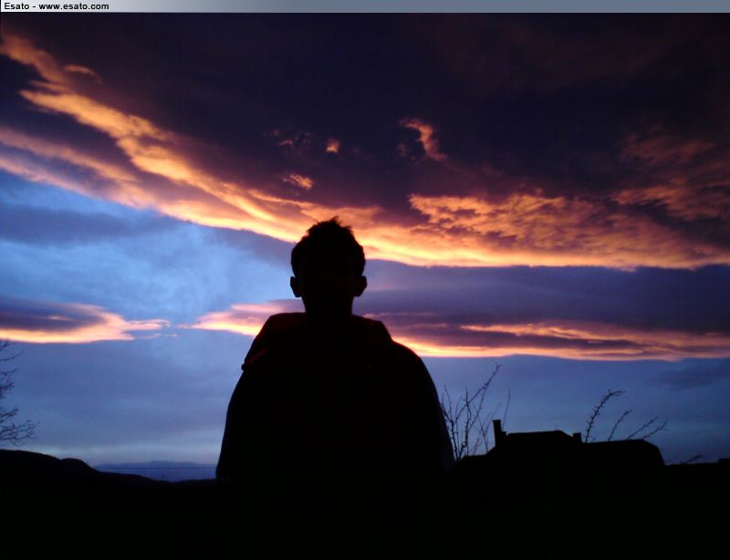Viewport: 730px width, 560px height.
Task: Click the sunset silhouette photo
Action: pyautogui.click(x=365, y=286)
